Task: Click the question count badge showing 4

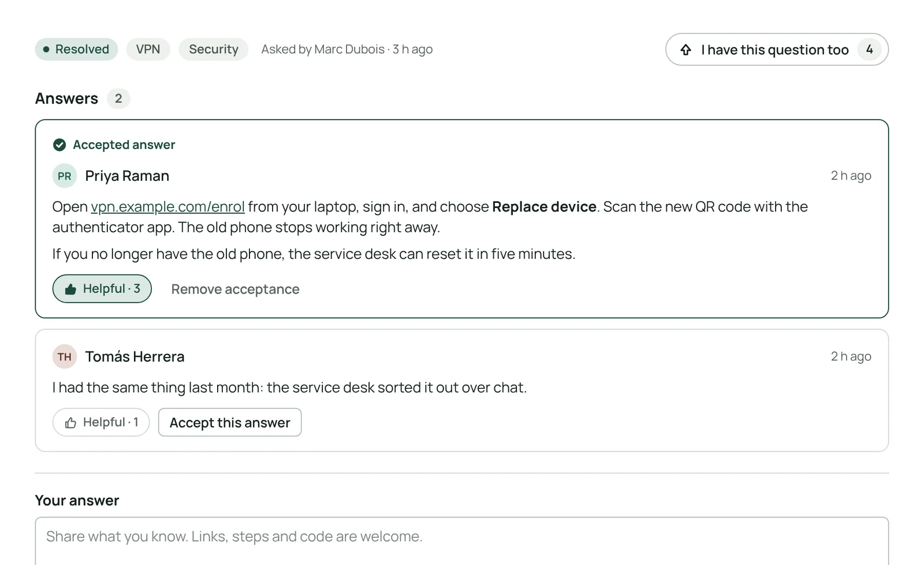Action: point(869,49)
